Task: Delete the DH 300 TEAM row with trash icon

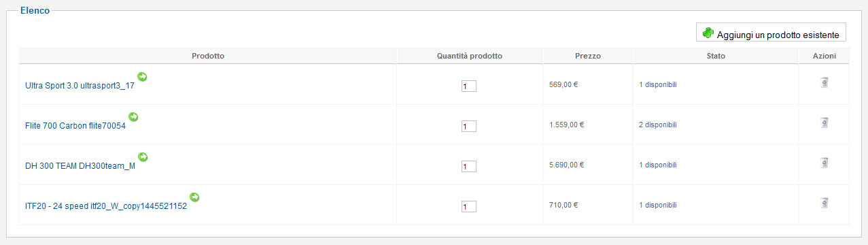Action: 824,163
